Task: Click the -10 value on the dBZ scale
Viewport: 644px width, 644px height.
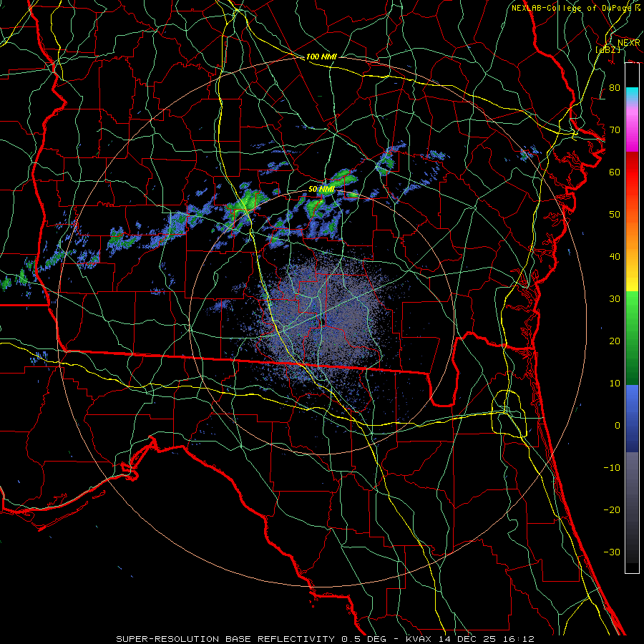Action: 612,468
